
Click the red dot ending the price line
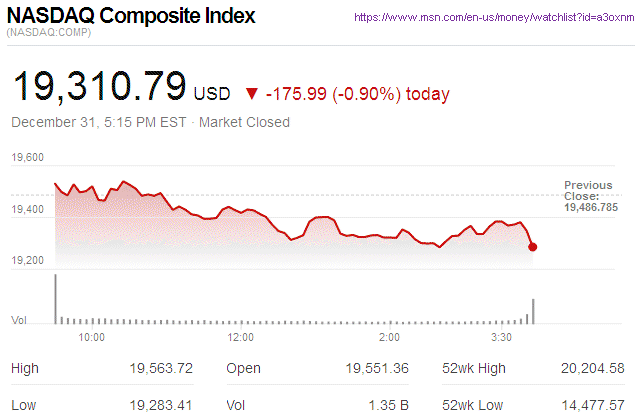pos(532,246)
